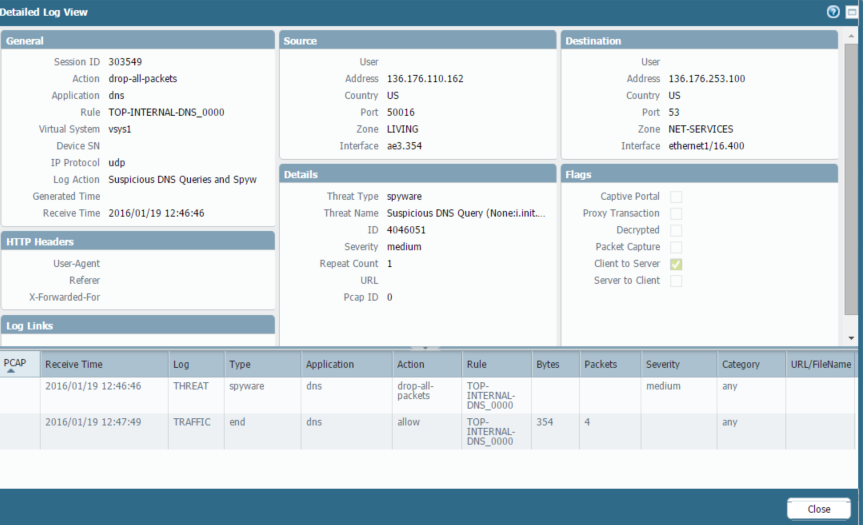
Task: Check the Decrypted flag checkbox
Action: coord(676,230)
